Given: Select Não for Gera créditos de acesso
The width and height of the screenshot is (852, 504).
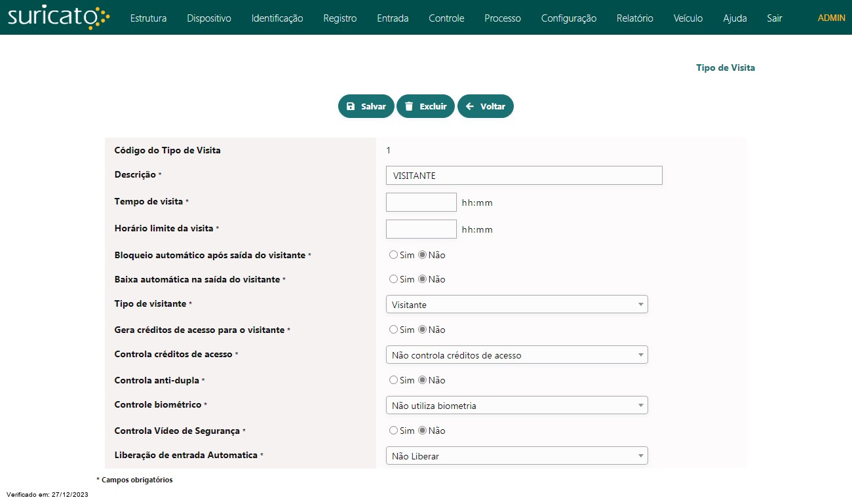Looking at the screenshot, I should (423, 330).
